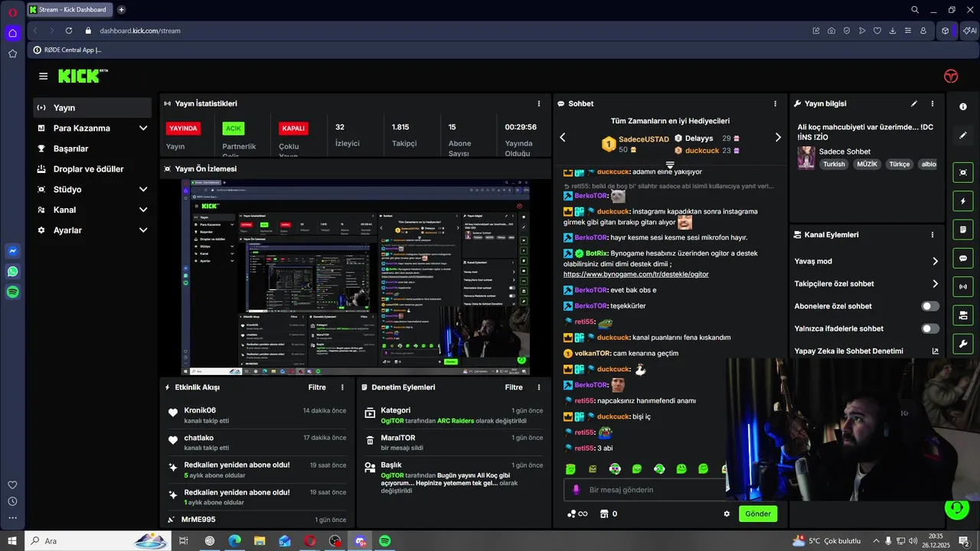Open the hamburger menu beside the Kick logo
This screenshot has width=980, height=551.
[43, 77]
